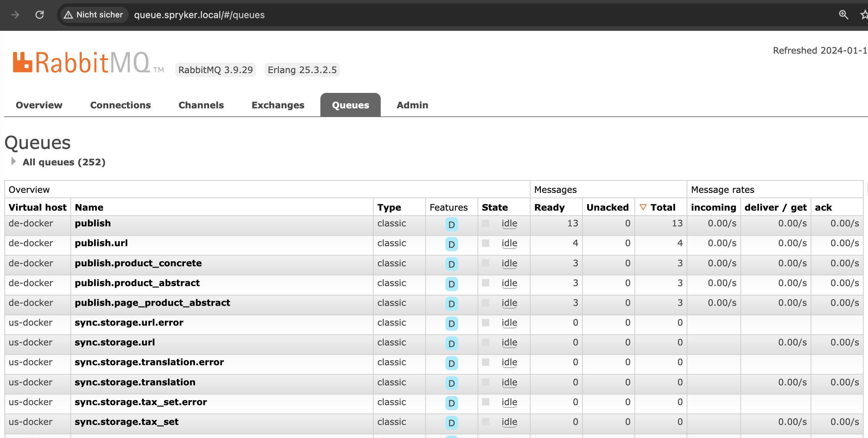This screenshot has width=868, height=438.
Task: Click the D badge in sync.storage.url row
Action: coord(451,344)
